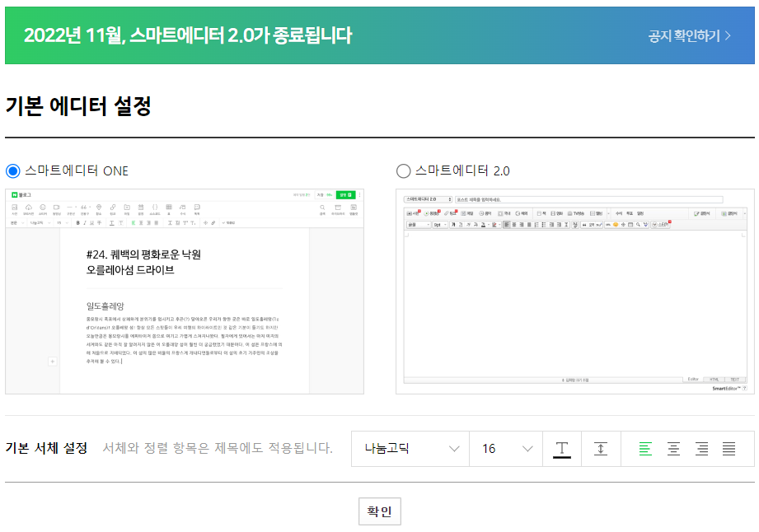
Task: Select the center text alignment icon
Action: point(673,449)
